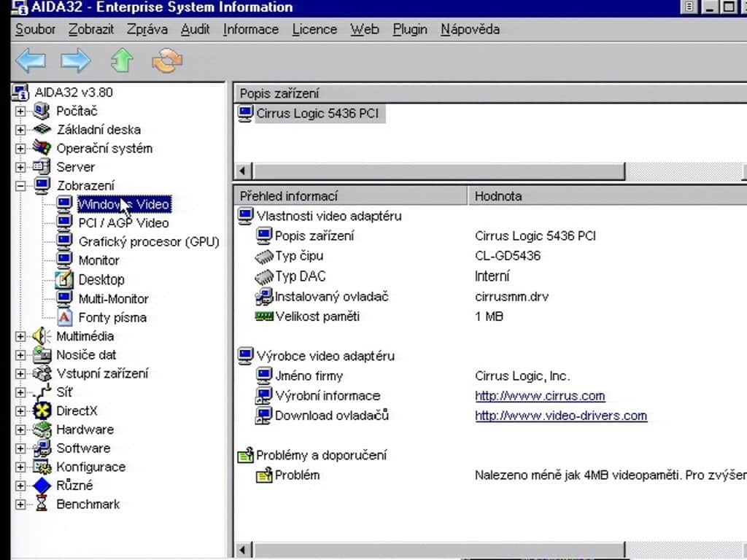747x560 pixels.
Task: Select the PCI / AGP Video icon
Action: (64, 223)
